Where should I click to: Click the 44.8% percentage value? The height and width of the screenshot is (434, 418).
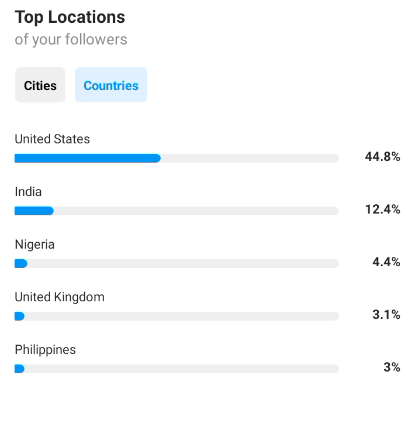(x=382, y=156)
